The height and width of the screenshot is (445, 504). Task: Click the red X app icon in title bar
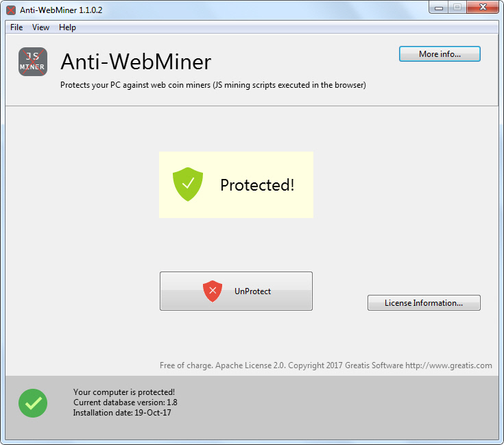click(11, 10)
